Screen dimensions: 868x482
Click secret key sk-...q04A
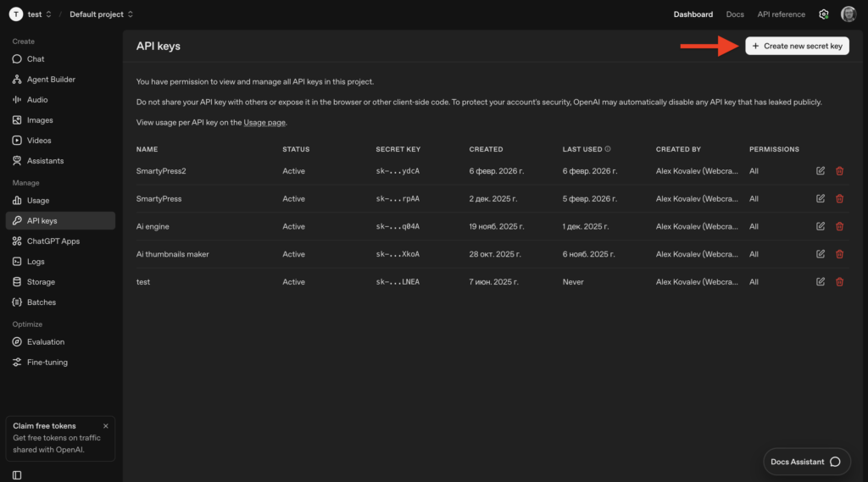(398, 226)
